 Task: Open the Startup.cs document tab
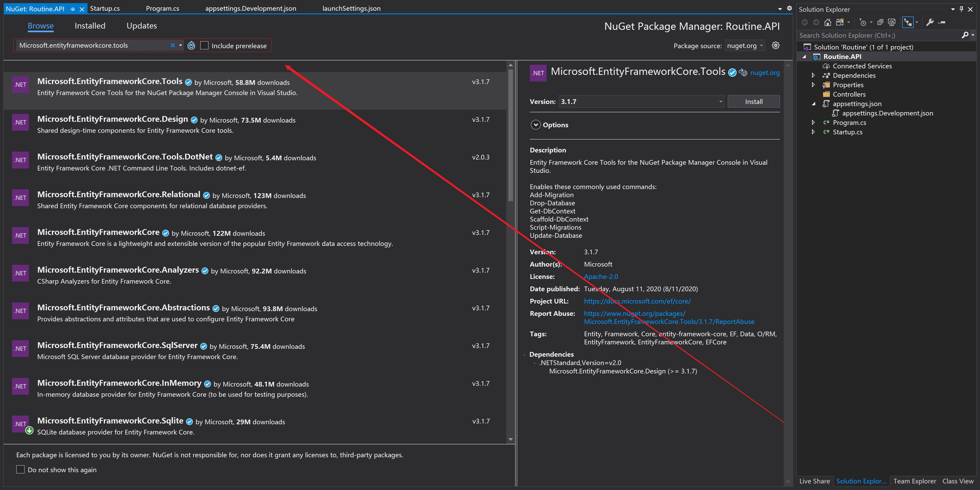coord(105,8)
